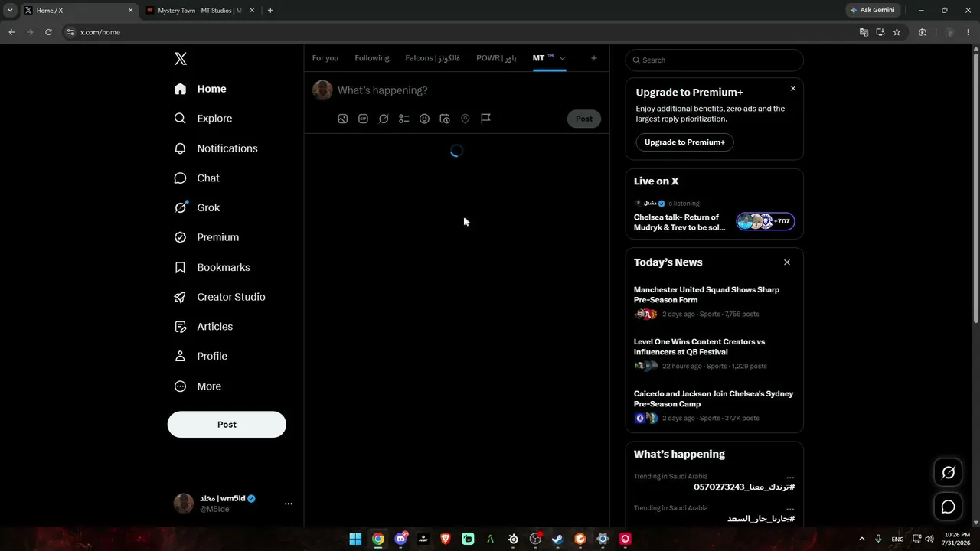980x551 pixels.
Task: Switch to the Mystery Town browser tab
Action: tap(199, 11)
